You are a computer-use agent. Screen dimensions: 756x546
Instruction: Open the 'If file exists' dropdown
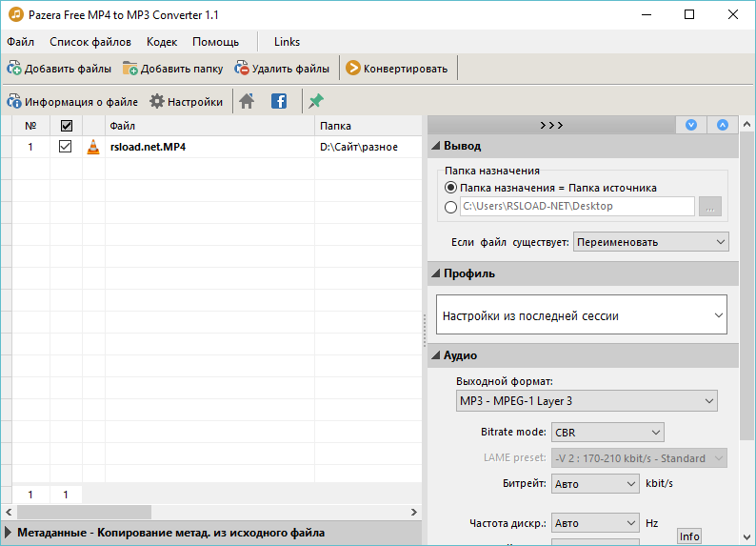click(651, 242)
